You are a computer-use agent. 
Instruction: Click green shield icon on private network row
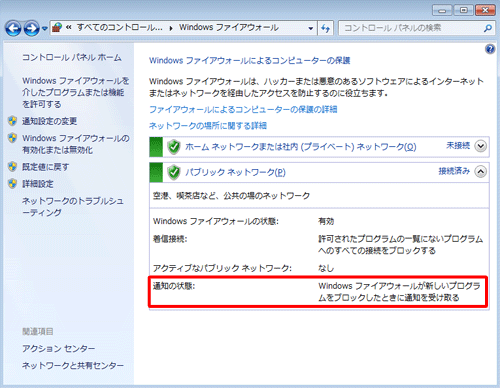coord(173,147)
